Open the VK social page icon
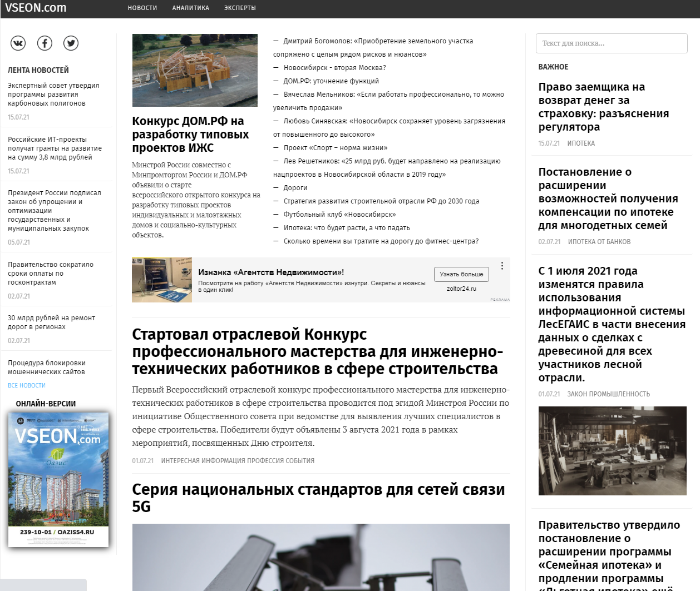Image resolution: width=700 pixels, height=591 pixels. coord(18,43)
